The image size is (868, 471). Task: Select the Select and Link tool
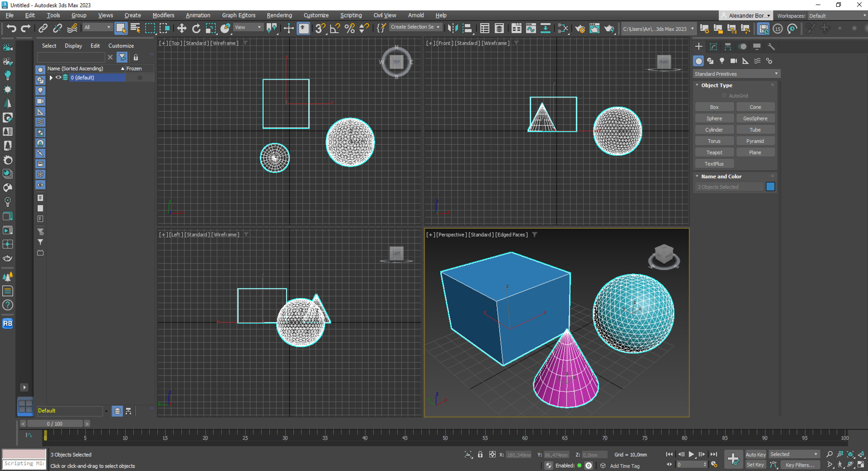(x=43, y=29)
